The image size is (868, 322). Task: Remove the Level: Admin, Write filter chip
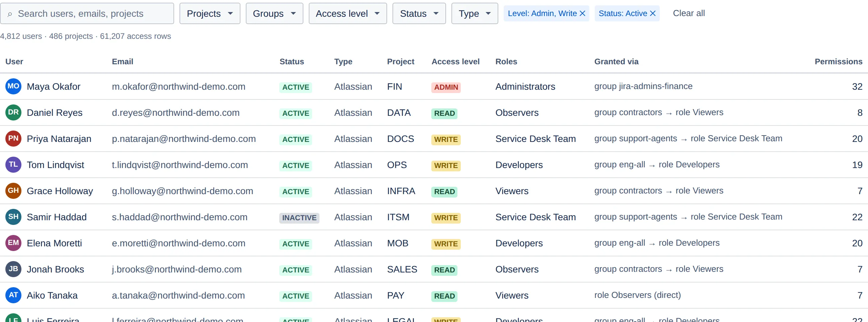[582, 13]
